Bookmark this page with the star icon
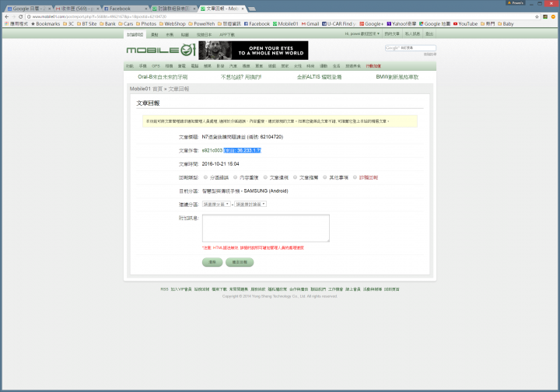This screenshot has width=560, height=392. (x=537, y=17)
